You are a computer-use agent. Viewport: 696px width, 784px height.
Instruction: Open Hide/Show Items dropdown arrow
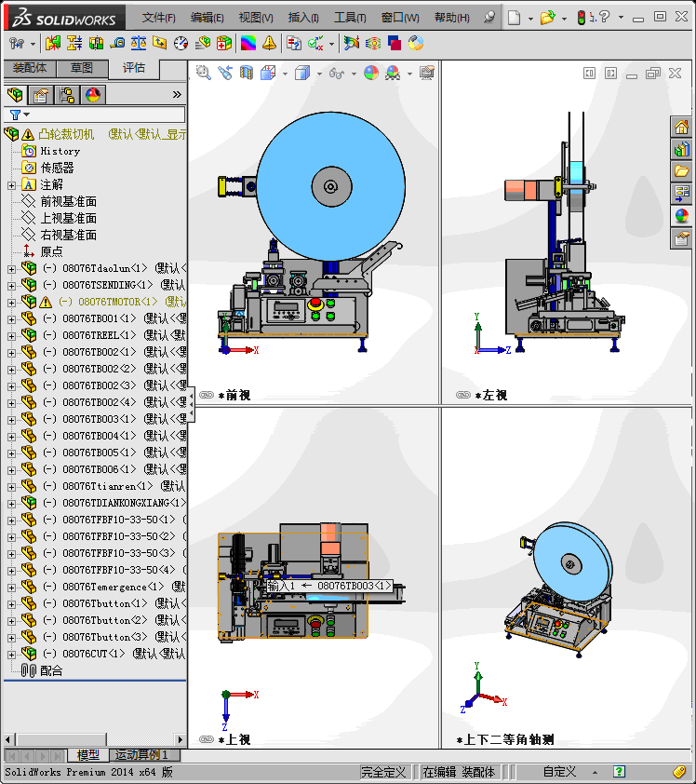coord(354,74)
